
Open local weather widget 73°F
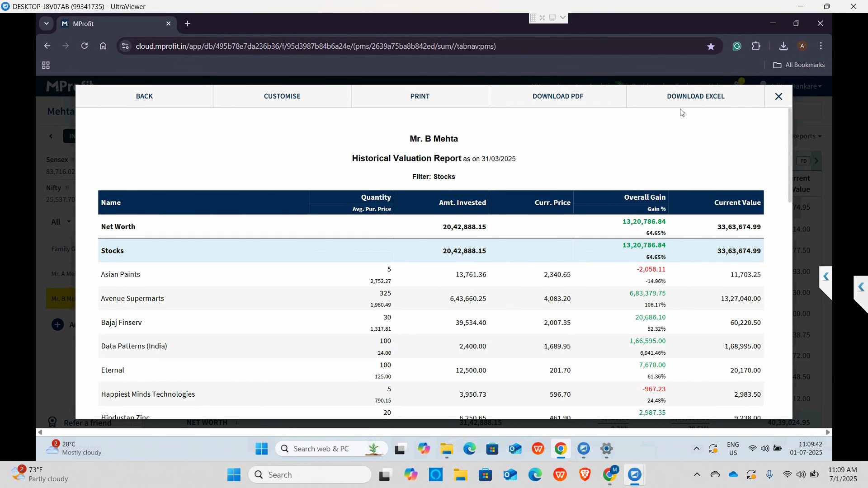point(39,474)
